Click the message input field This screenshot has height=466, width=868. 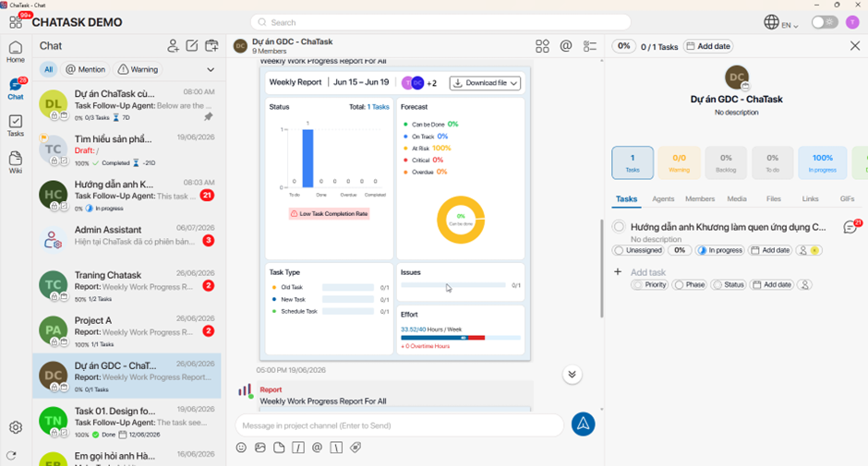coord(400,425)
